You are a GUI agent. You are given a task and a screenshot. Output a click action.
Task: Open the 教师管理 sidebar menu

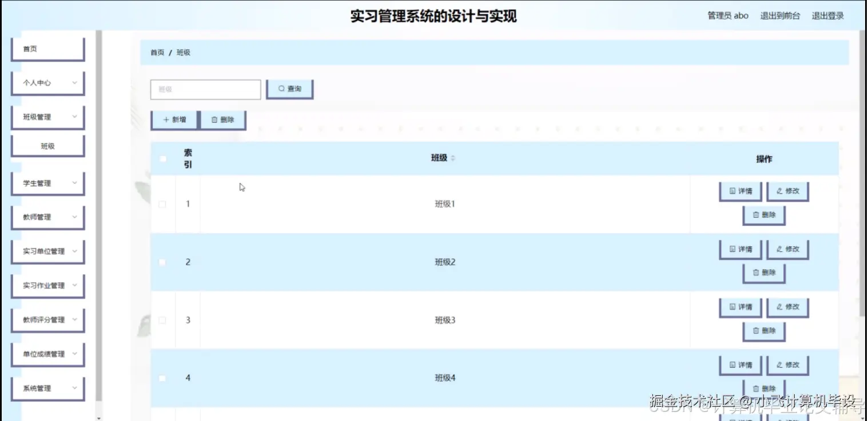(x=48, y=217)
